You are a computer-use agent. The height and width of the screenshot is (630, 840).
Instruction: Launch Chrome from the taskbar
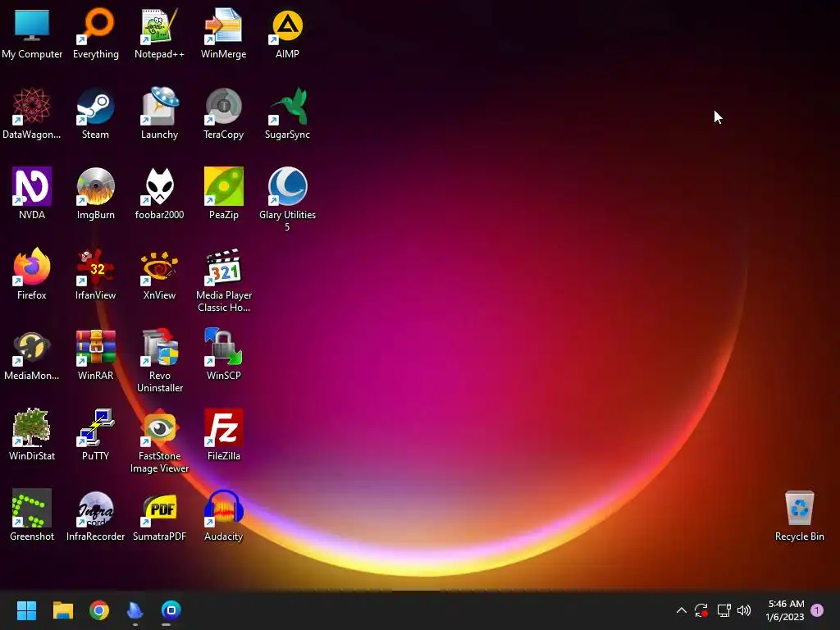pos(99,609)
